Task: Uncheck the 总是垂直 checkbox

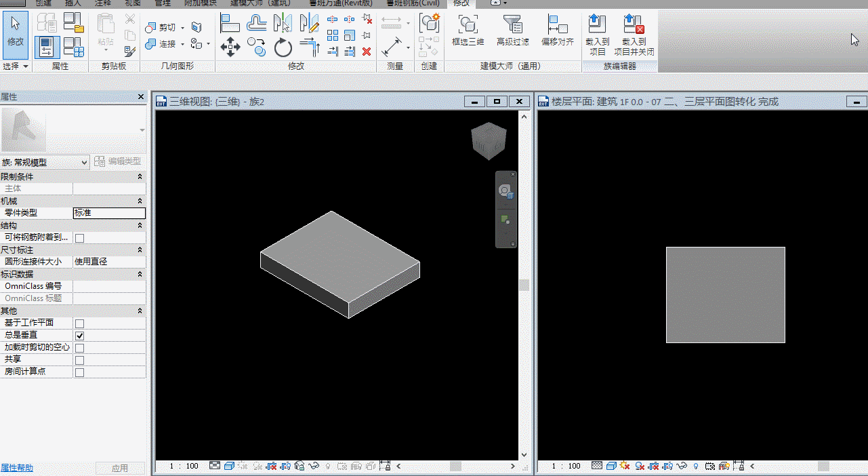Action: (79, 336)
